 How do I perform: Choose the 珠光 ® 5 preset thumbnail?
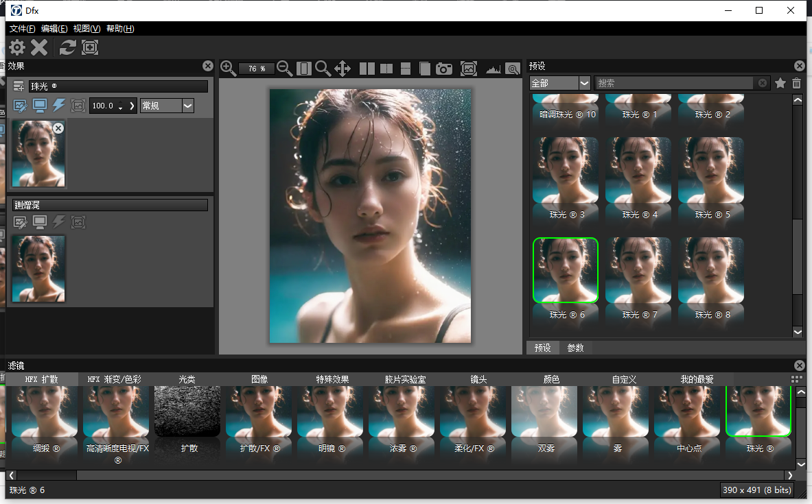click(x=711, y=170)
